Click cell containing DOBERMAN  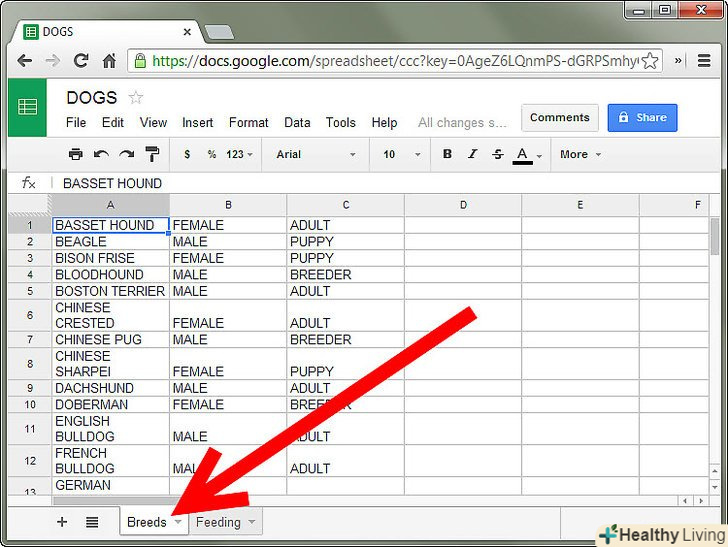[110, 405]
